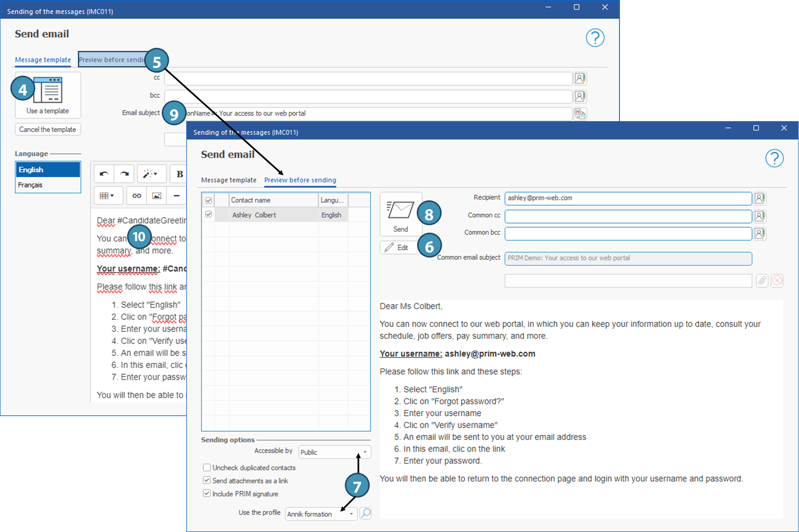Click the insert hyperlink toolbar icon
Image resolution: width=799 pixels, height=532 pixels.
tap(137, 196)
